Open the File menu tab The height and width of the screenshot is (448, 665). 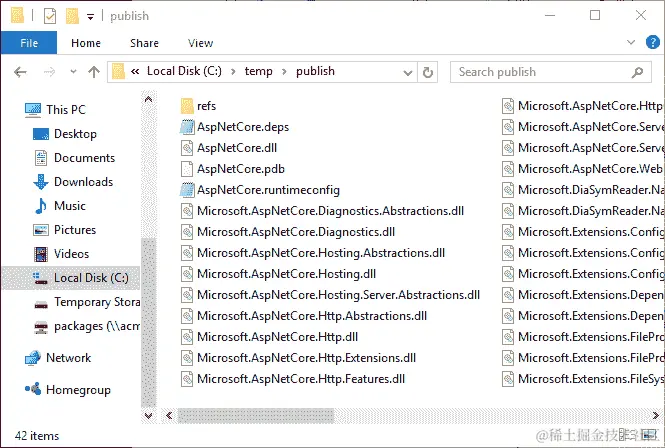coord(29,43)
